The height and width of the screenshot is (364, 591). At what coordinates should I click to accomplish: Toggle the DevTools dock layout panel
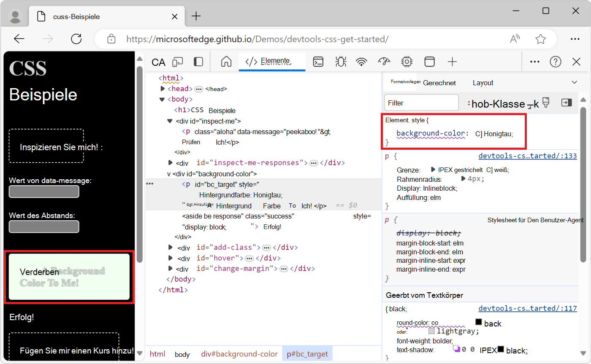click(x=198, y=62)
